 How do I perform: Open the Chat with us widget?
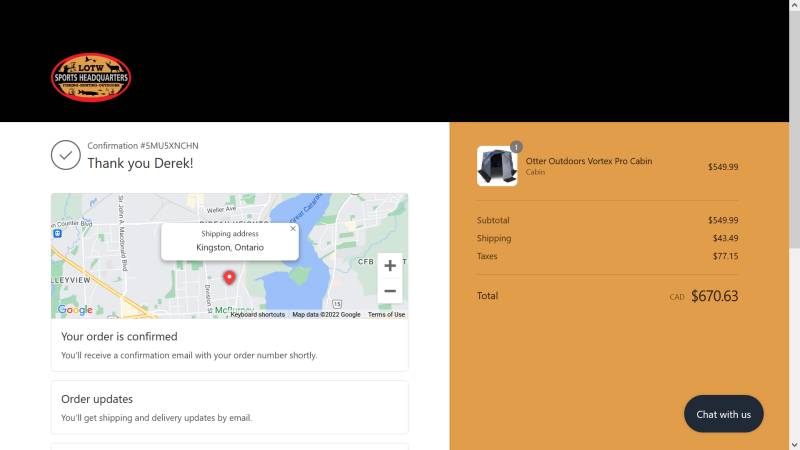click(723, 414)
